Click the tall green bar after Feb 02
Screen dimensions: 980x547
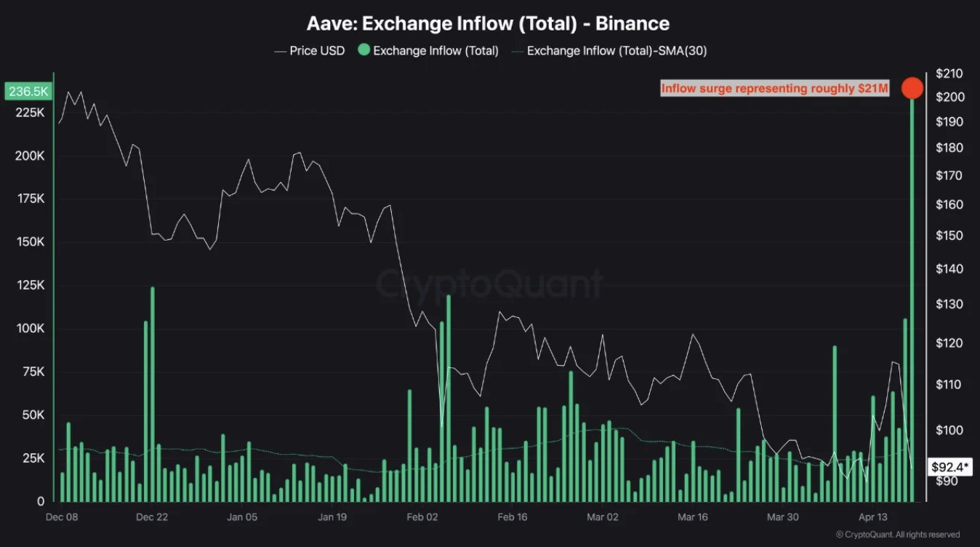(449, 398)
